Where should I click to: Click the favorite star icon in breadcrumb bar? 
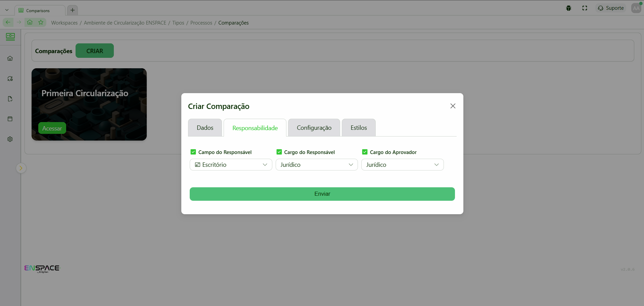click(41, 23)
